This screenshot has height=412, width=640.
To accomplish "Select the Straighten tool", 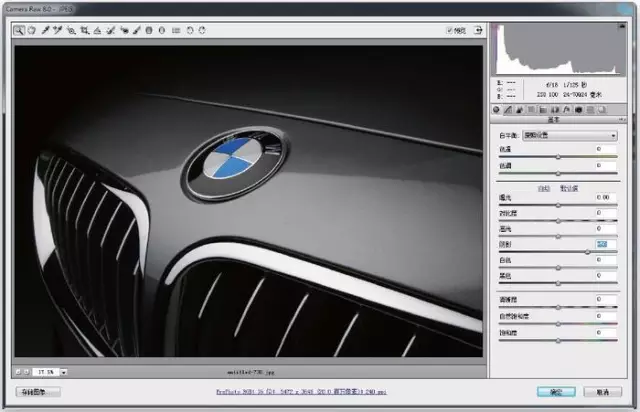I will click(97, 30).
